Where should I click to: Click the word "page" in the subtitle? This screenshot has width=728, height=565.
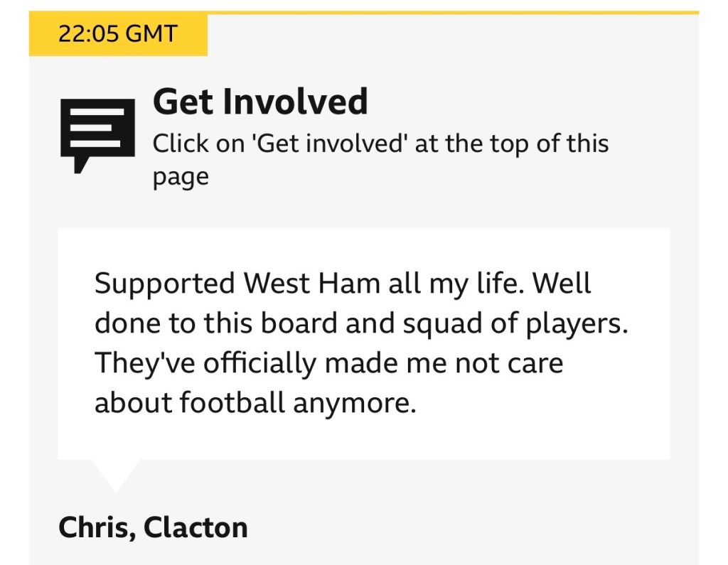[x=181, y=176]
